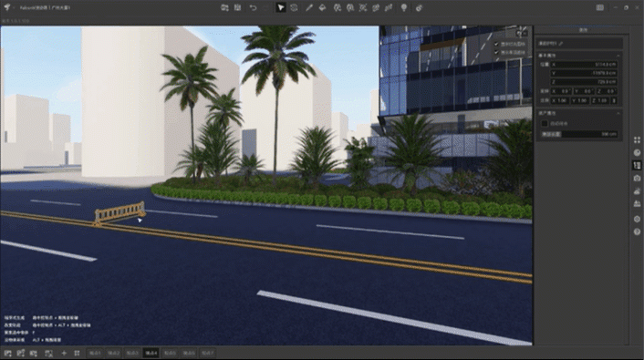Uncheck the first viewport overlay checkbox
644x360 pixels.
[x=496, y=44]
